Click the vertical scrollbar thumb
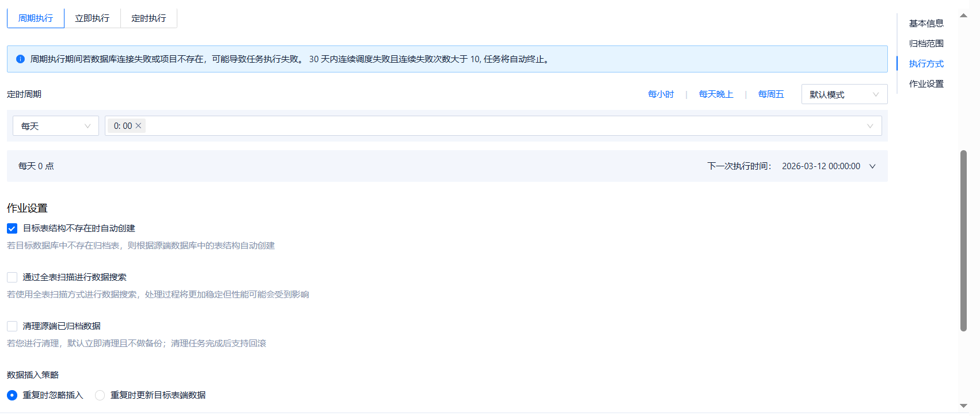Screen dimensions: 980x416 point(963,241)
